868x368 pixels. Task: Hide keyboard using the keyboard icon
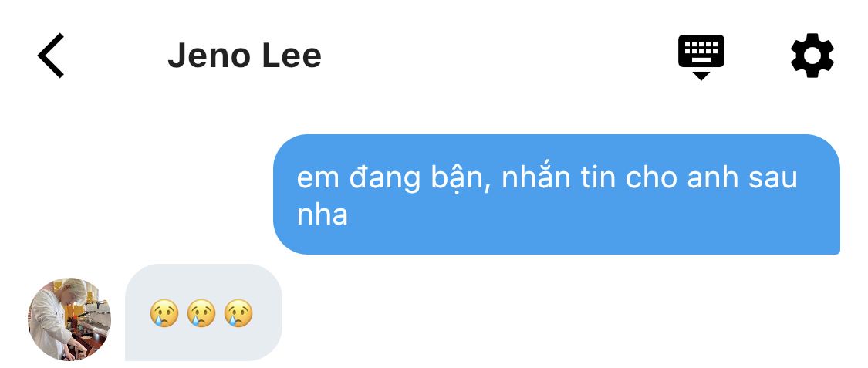pos(701,57)
